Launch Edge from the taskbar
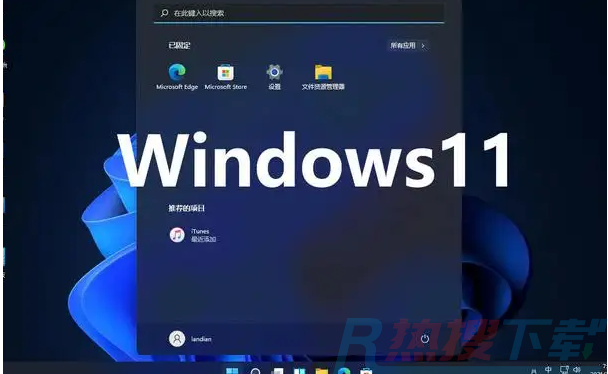This screenshot has height=374, width=608. [x=344, y=371]
